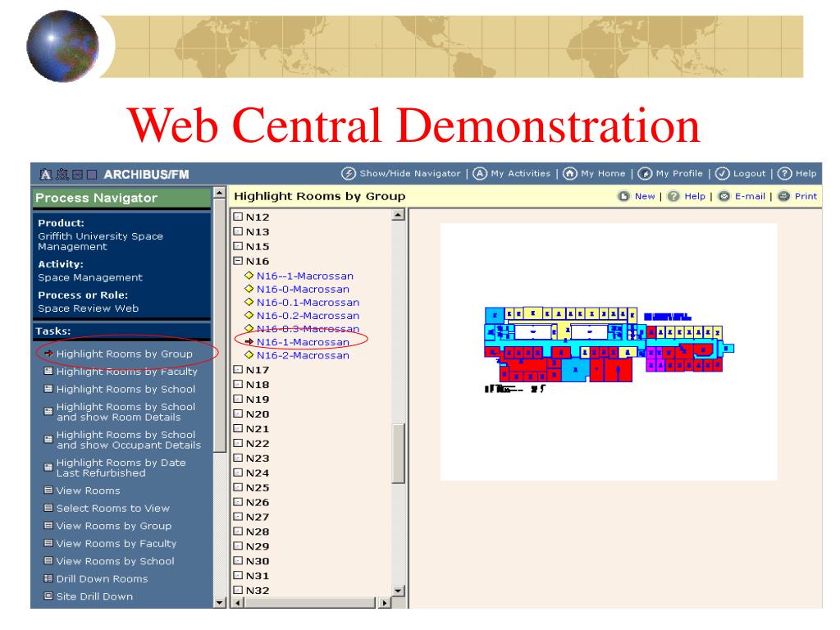Click the Show/Hide Navigator lightning icon

click(349, 174)
